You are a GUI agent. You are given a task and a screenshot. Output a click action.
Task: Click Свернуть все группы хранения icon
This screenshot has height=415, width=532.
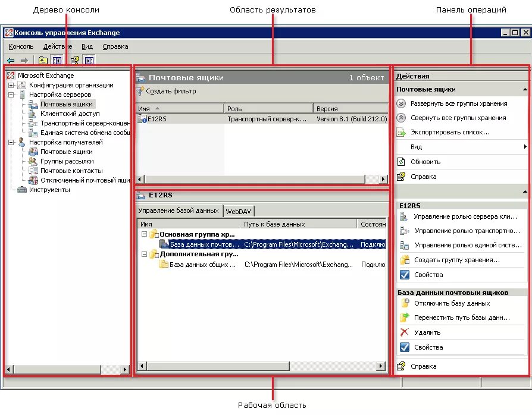coord(401,118)
